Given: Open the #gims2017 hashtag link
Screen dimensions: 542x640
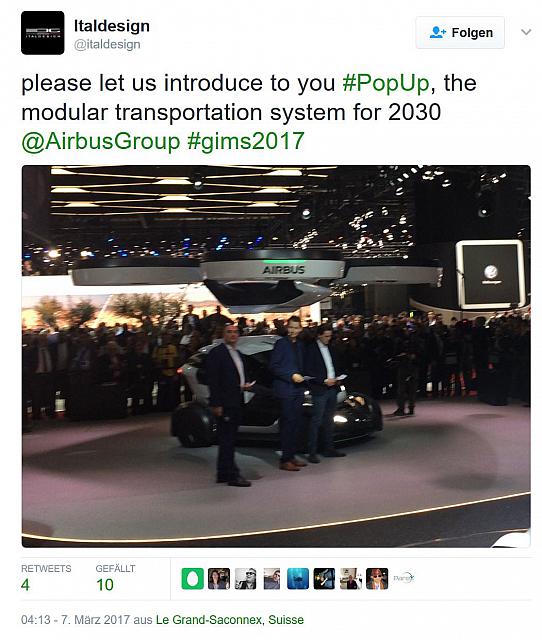Looking at the screenshot, I should point(246,141).
